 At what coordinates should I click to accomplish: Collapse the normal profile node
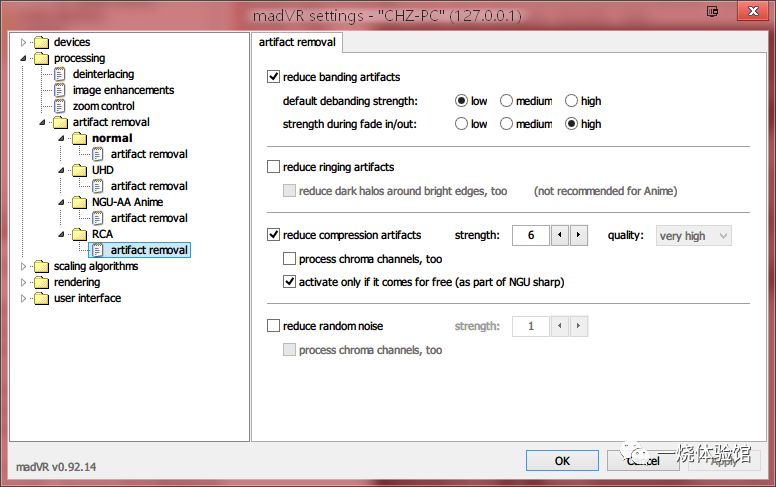(x=61, y=139)
